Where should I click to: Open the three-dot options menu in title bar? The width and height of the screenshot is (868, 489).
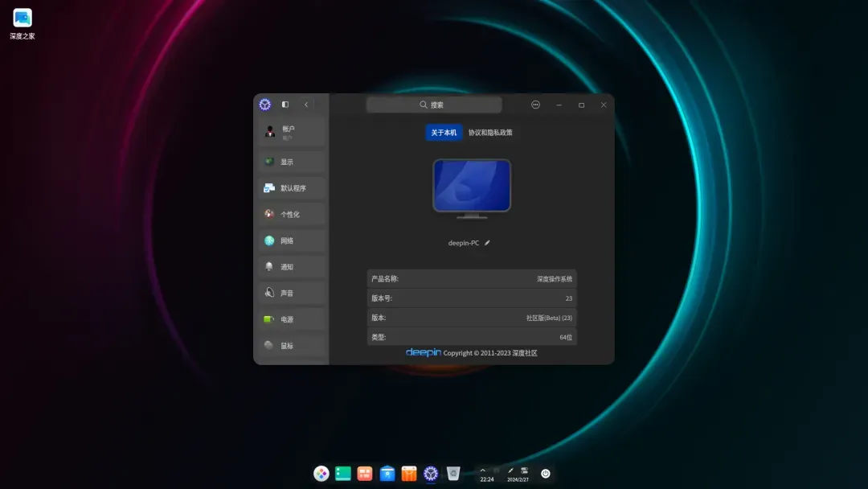point(535,105)
